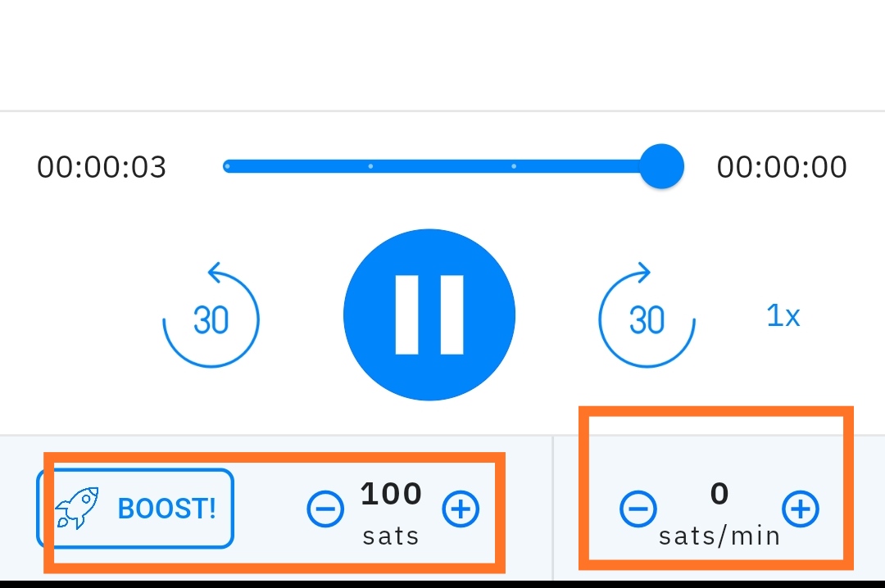The height and width of the screenshot is (588, 885).
Task: Decrease the sats/min streaming rate
Action: pos(638,509)
